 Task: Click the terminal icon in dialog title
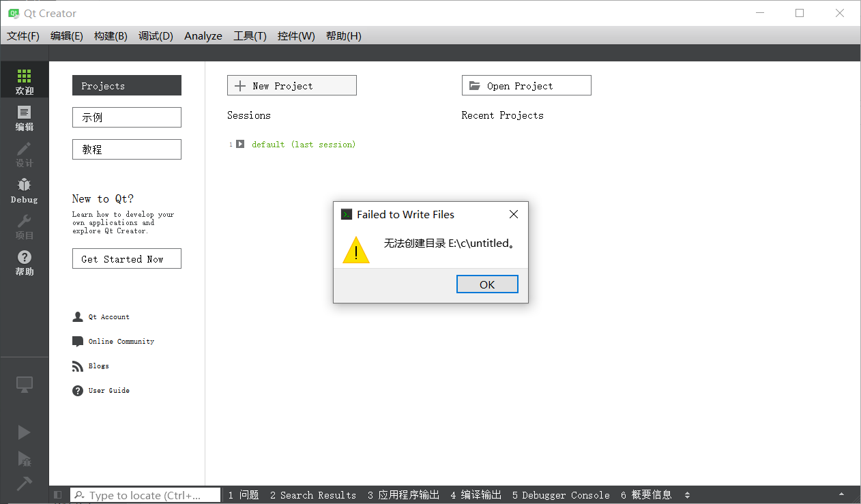[347, 214]
